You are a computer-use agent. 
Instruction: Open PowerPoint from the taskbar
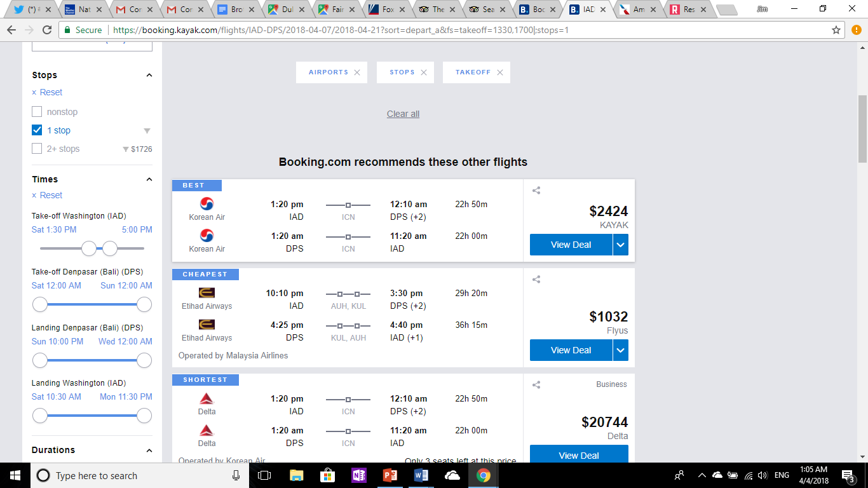click(390, 475)
